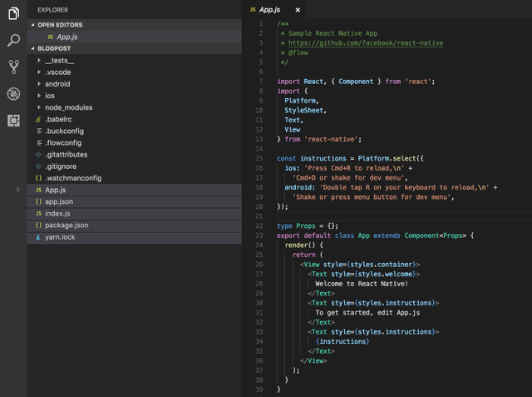The width and height of the screenshot is (532, 397).
Task: Click the braces icon beside package.json
Action: (39, 226)
